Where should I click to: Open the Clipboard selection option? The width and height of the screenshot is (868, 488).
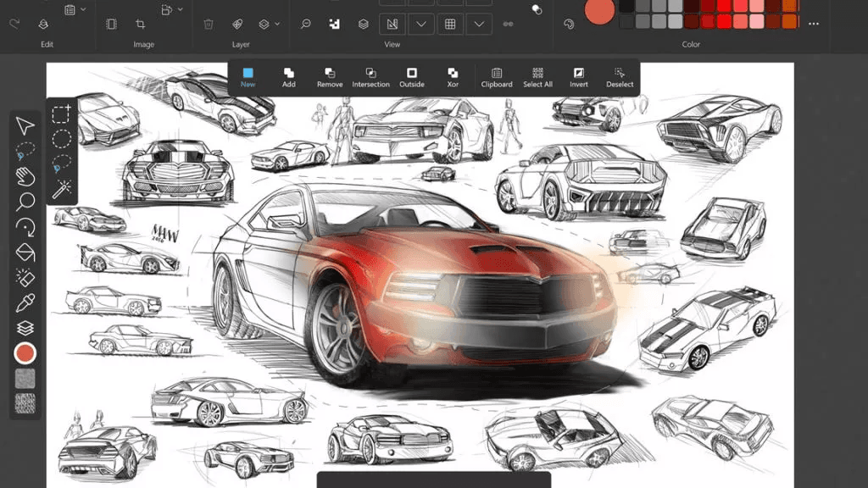[497, 77]
